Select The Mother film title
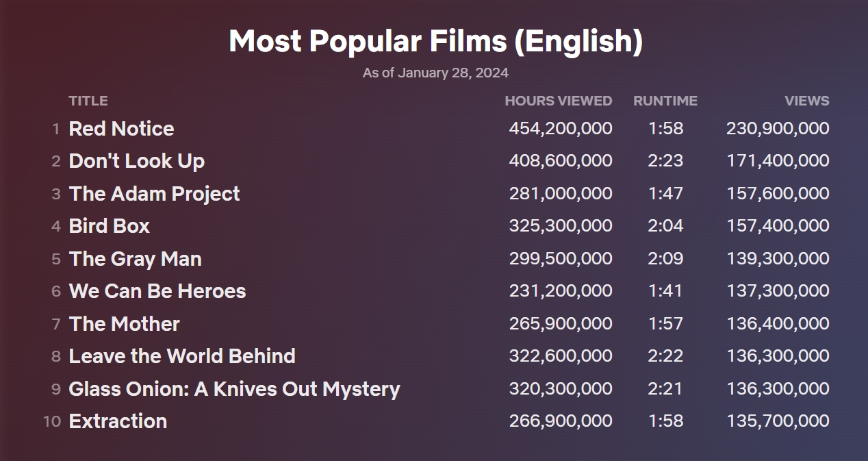 pos(124,324)
